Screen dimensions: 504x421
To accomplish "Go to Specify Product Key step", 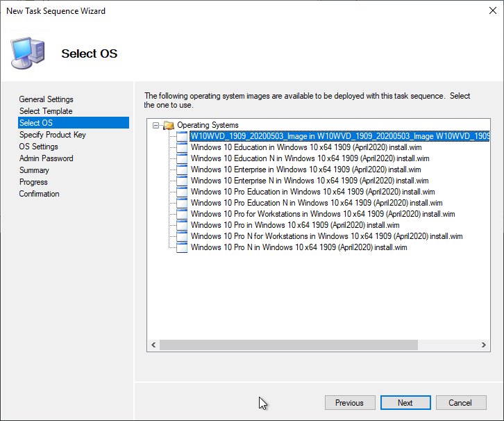I will tap(52, 135).
